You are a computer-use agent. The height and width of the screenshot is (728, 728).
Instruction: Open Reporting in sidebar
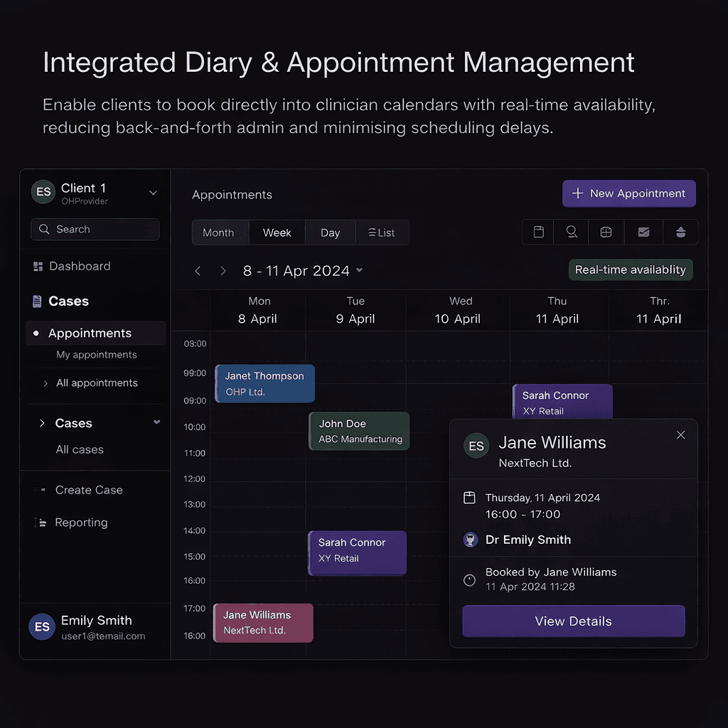click(81, 523)
